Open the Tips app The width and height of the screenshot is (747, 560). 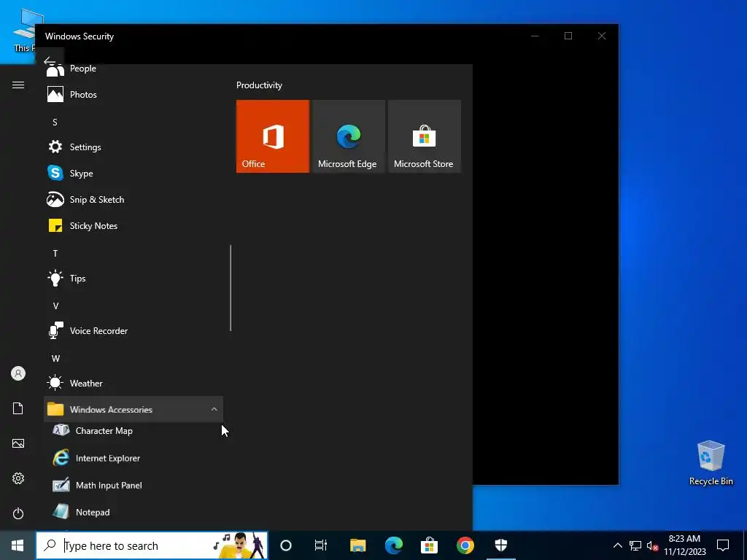tap(133, 278)
